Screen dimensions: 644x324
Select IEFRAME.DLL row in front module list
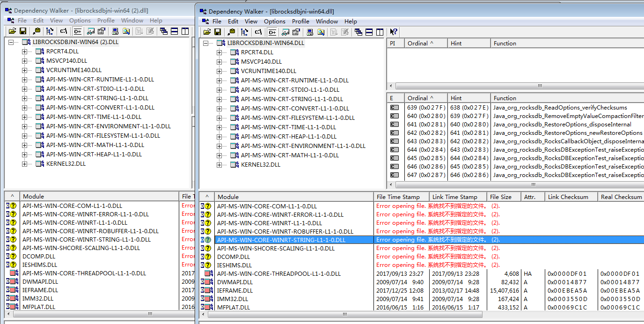pos(421,290)
